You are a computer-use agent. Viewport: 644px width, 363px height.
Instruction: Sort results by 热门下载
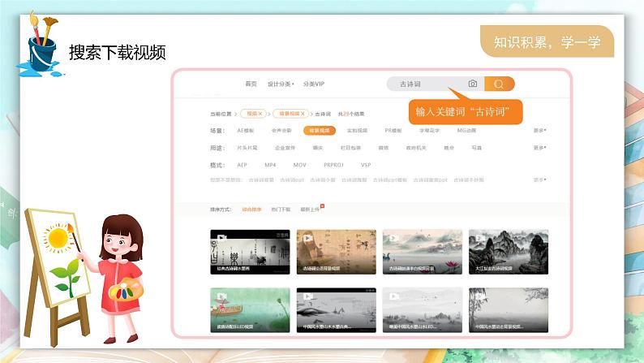click(x=282, y=210)
